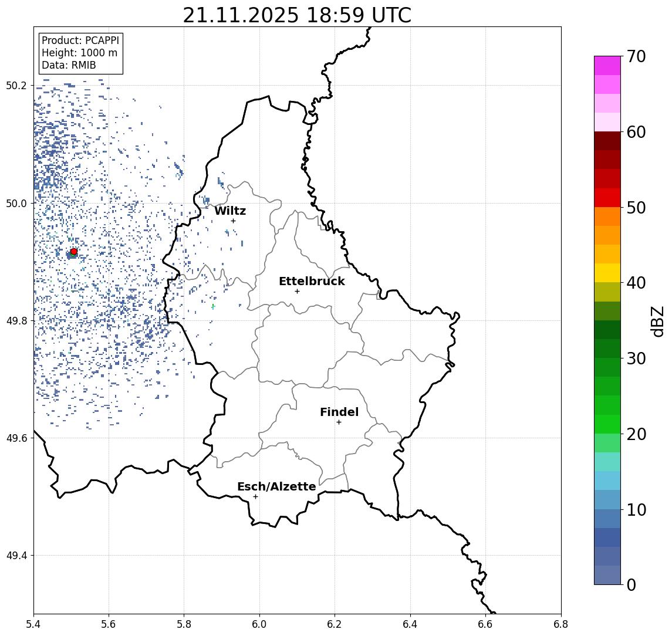
Task: Select the yellow swatch just above 40
Action: pos(607,273)
